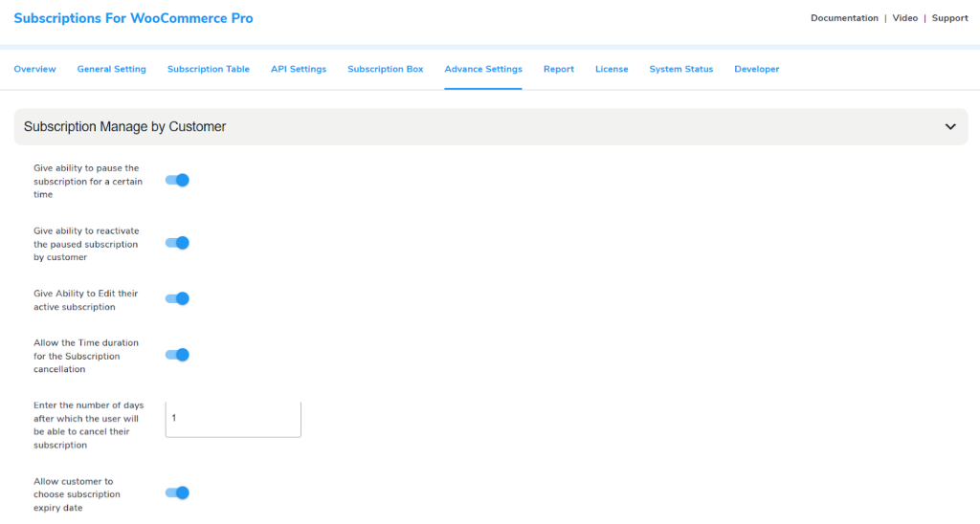This screenshot has height=524, width=980.
Task: Click the Video link
Action: [905, 18]
